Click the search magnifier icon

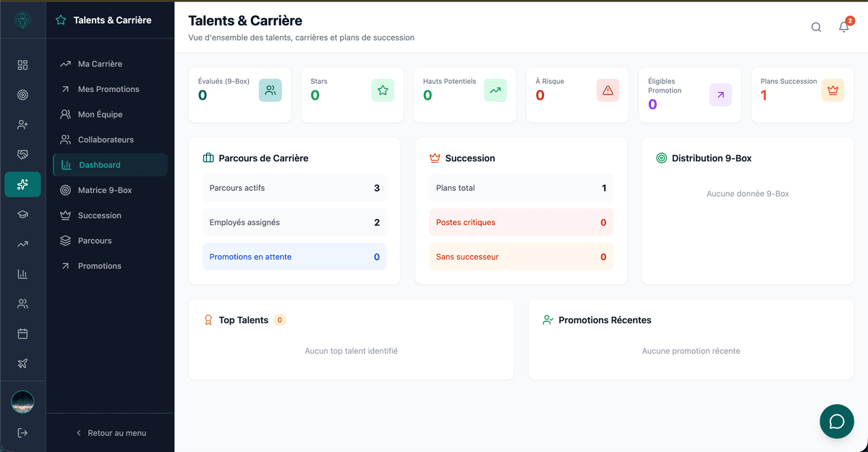816,27
